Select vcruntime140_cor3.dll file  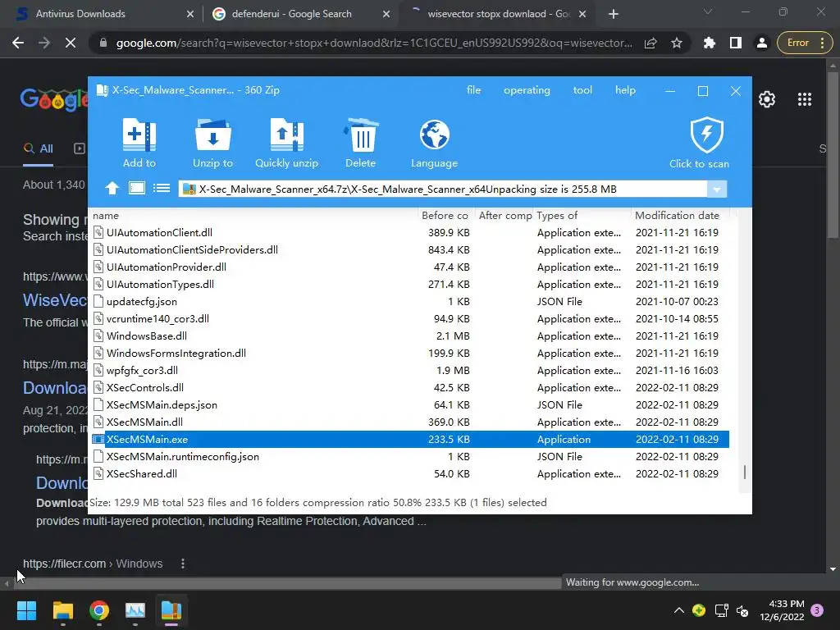tap(410, 319)
